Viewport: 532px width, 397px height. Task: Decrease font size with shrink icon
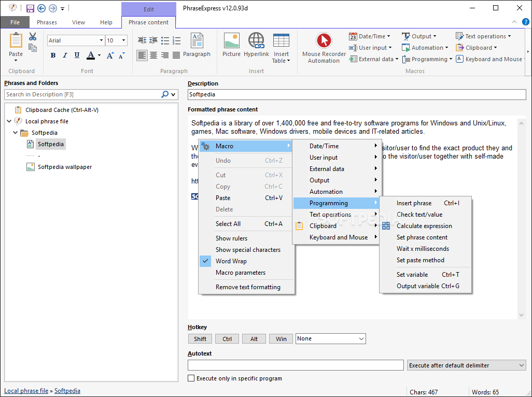click(x=122, y=55)
